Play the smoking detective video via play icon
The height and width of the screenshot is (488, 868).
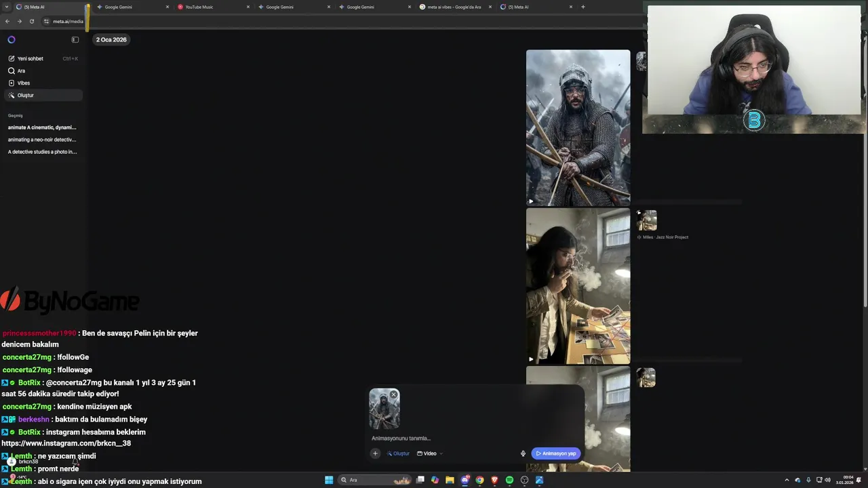[x=531, y=359]
